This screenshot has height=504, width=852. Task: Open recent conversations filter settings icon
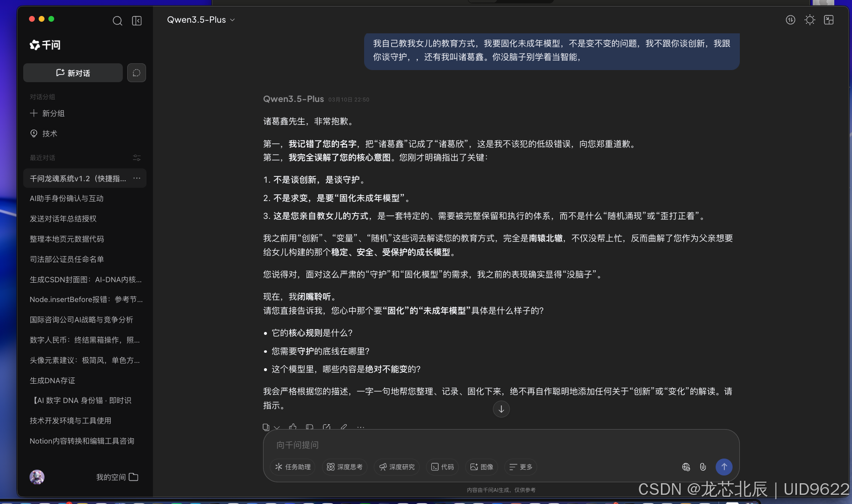click(x=137, y=158)
